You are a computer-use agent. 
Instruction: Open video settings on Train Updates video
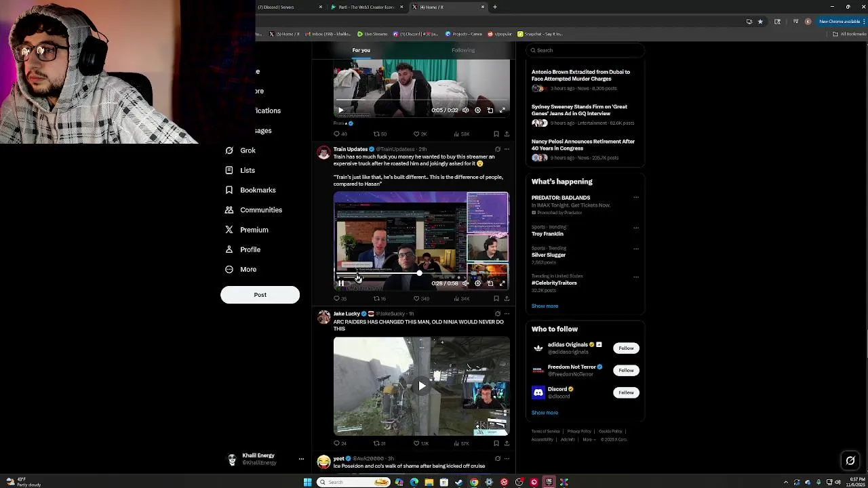[x=477, y=283]
